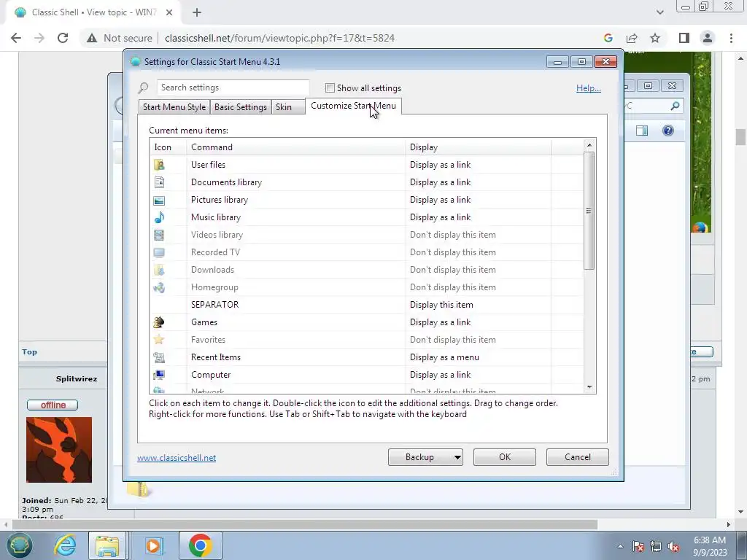
Task: Click the Chrome page vertical scrollbar thumb
Action: 740,136
